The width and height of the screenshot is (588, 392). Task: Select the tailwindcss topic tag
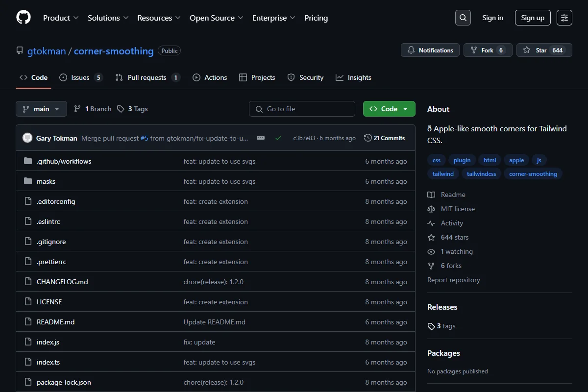(x=481, y=174)
